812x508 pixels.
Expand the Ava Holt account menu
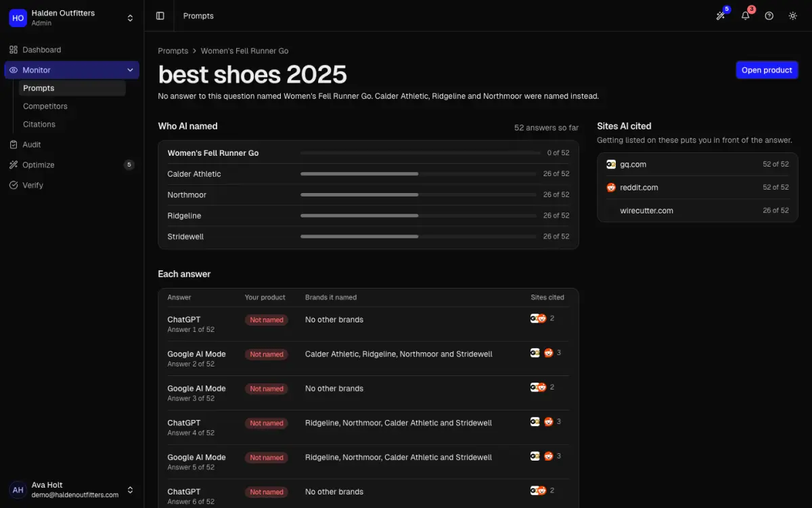[x=131, y=490]
